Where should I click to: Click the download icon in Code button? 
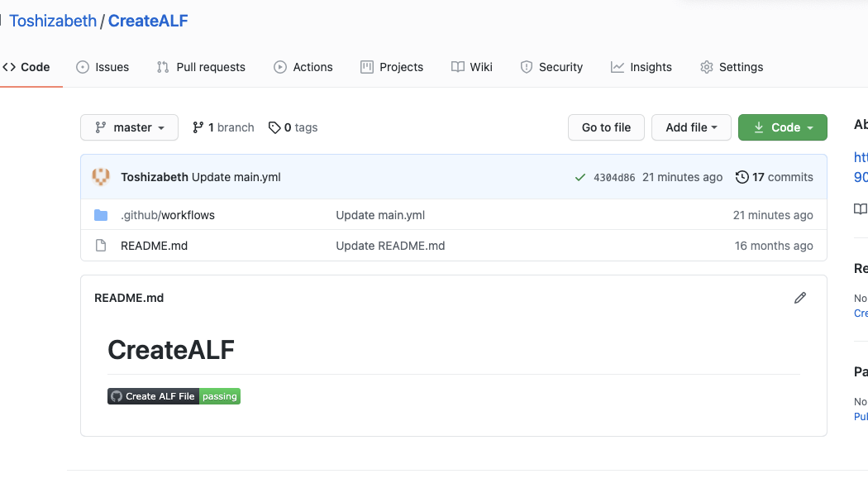pyautogui.click(x=759, y=127)
